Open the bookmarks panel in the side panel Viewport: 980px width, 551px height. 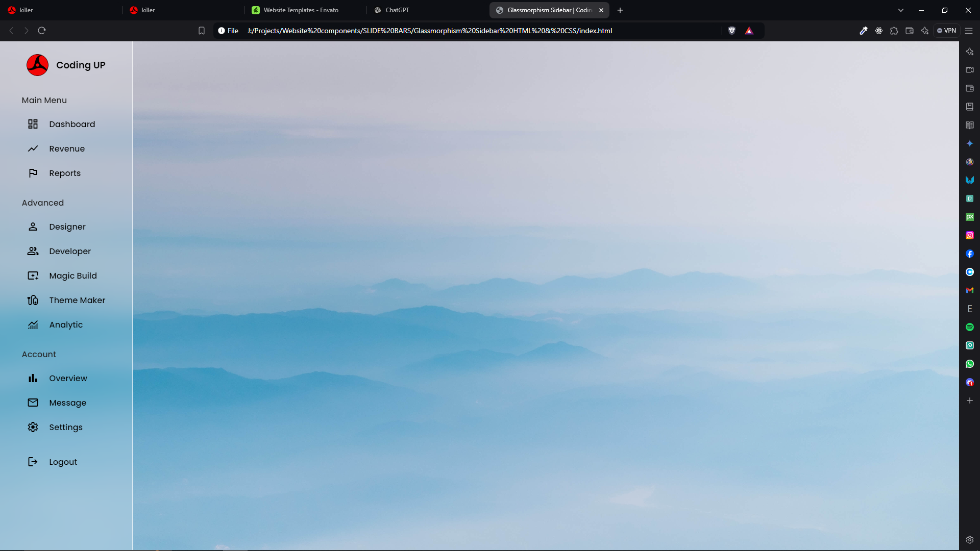pos(970,107)
